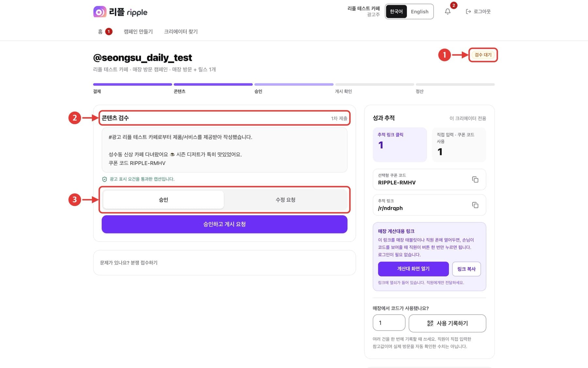Image resolution: width=588 pixels, height=368 pixels.
Task: Click the submitted caption text box
Action: pos(224,150)
